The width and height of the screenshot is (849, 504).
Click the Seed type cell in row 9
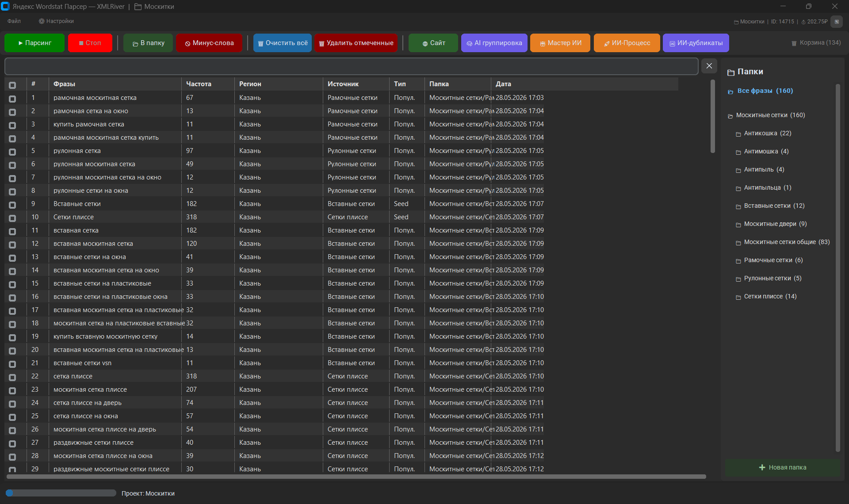click(x=401, y=204)
